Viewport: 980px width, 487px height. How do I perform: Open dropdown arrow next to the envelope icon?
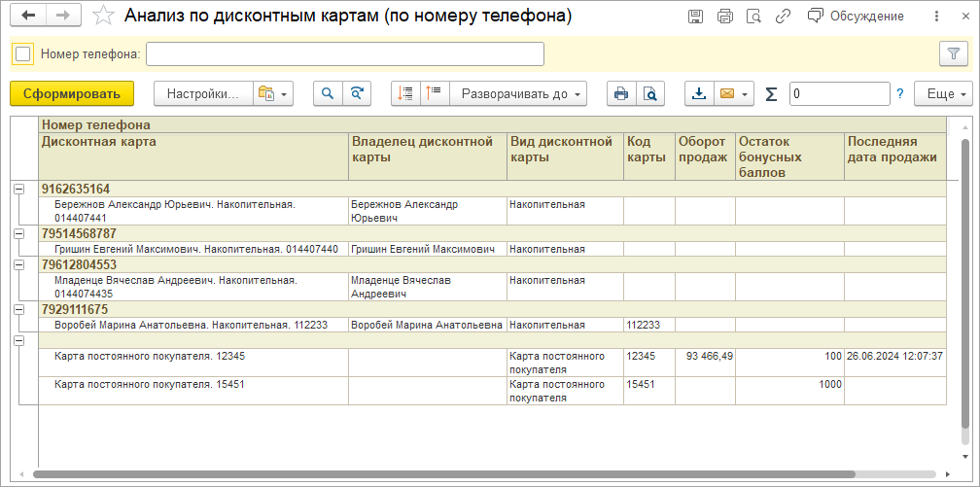745,94
